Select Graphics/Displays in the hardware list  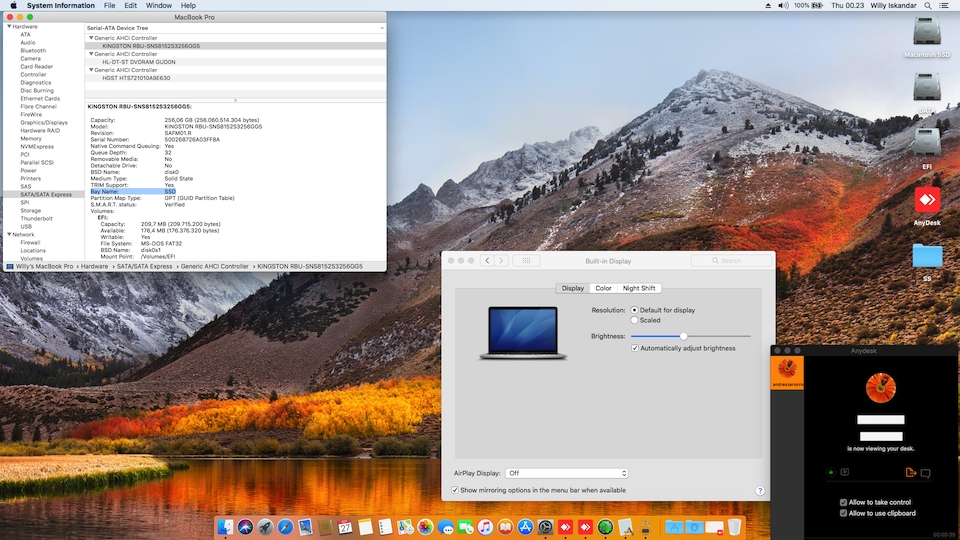(x=44, y=122)
